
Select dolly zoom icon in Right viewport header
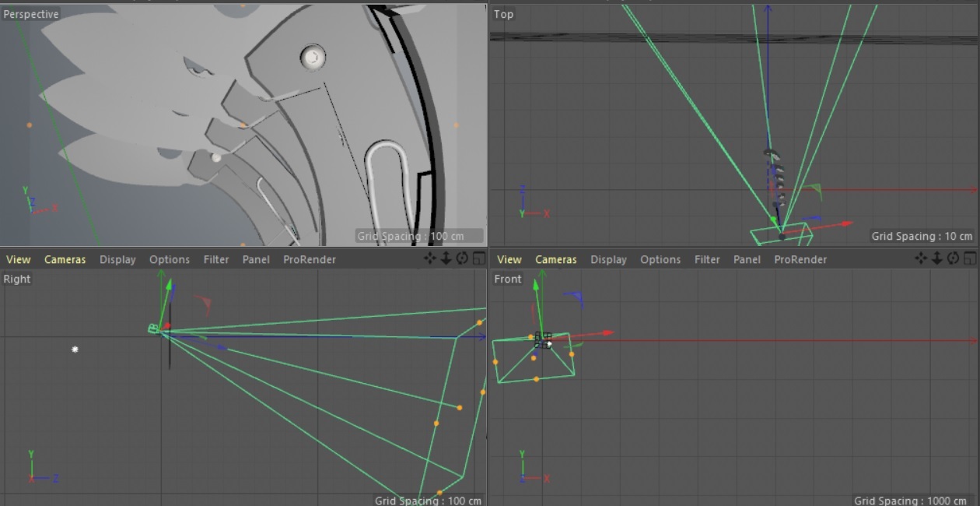(446, 259)
